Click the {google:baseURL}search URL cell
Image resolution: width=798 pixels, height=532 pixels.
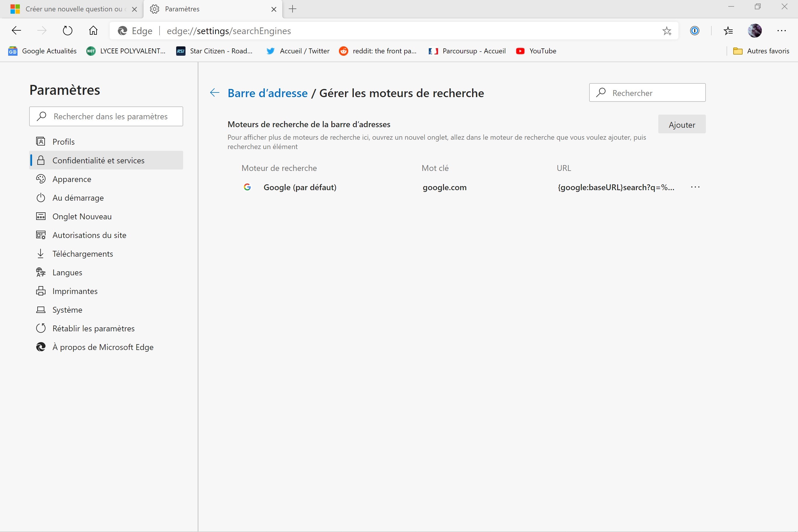coord(616,187)
